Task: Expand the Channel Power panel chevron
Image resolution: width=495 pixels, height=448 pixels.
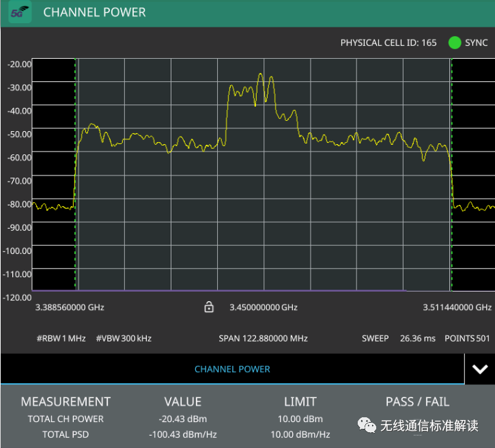Action: click(479, 369)
